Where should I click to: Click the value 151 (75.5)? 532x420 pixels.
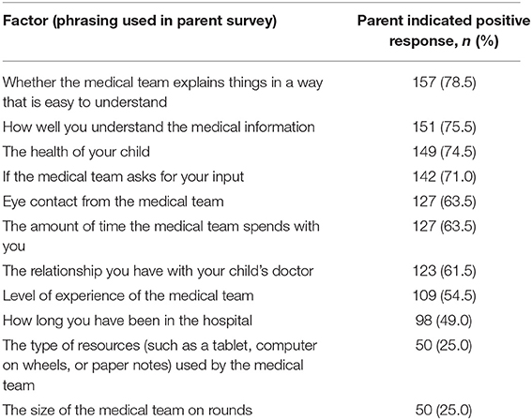coord(444,127)
